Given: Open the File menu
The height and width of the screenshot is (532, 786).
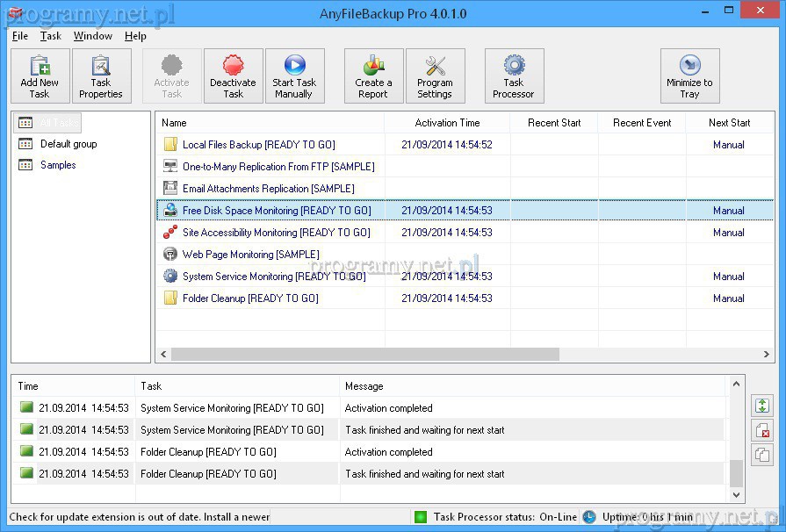Looking at the screenshot, I should pyautogui.click(x=20, y=36).
